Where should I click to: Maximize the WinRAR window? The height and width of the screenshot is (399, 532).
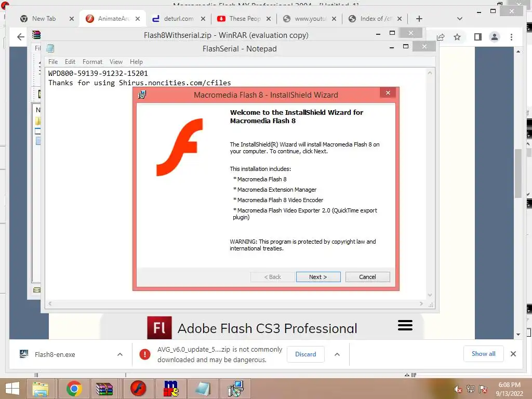392,33
